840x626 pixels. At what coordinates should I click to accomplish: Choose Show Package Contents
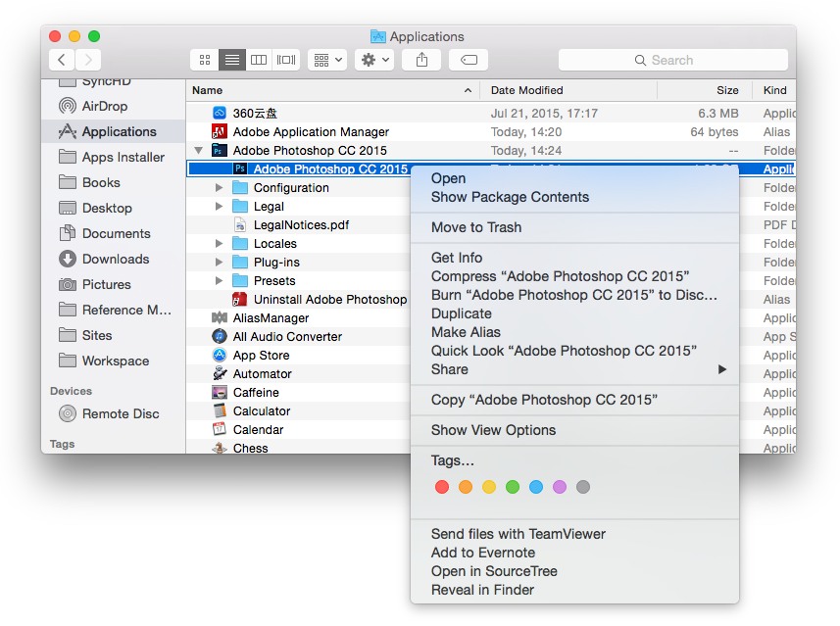[x=574, y=197]
